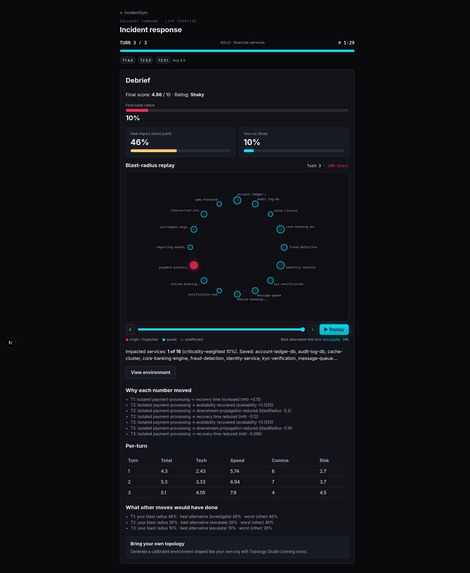Click the Rating 'Shaky' text
This screenshot has height=573, width=470.
[x=197, y=95]
